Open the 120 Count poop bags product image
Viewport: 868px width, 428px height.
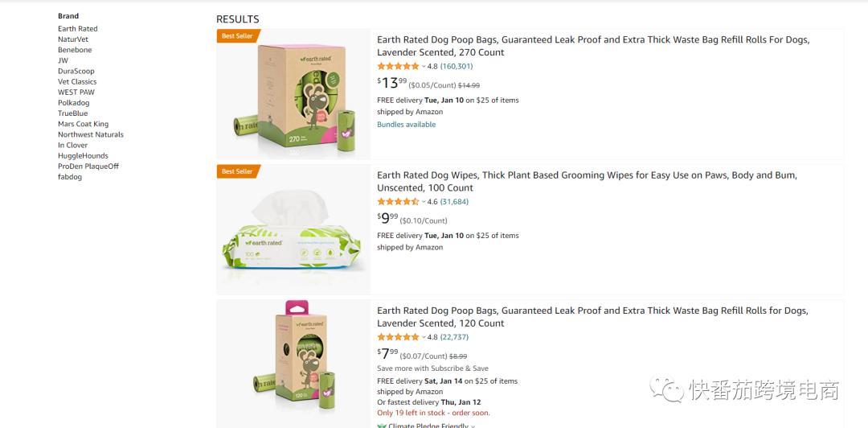tap(293, 364)
